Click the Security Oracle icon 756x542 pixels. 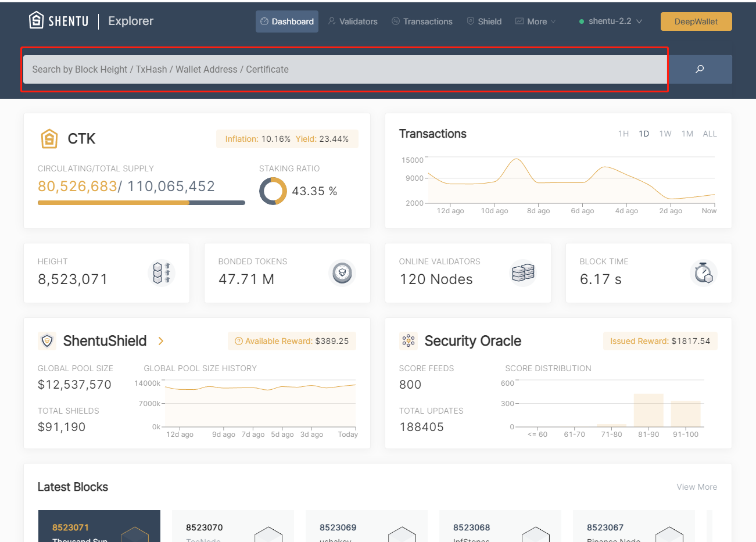click(409, 341)
